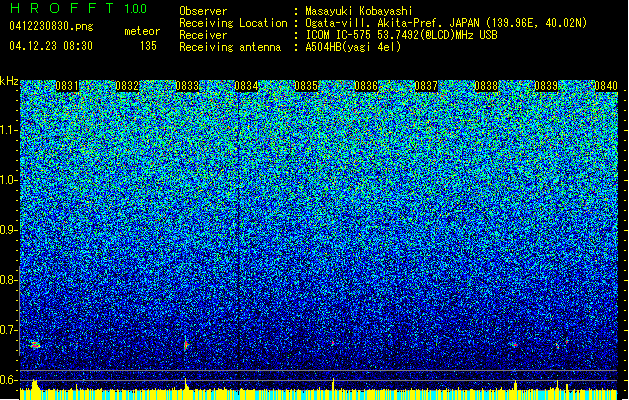This screenshot has height=400, width=629.
Task: Click the red meteor echo near 0833
Action: [x=186, y=345]
